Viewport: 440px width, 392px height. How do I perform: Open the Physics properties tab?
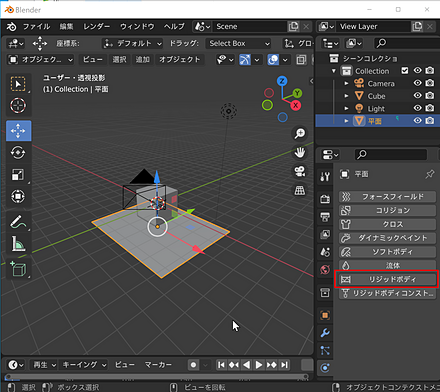(325, 368)
